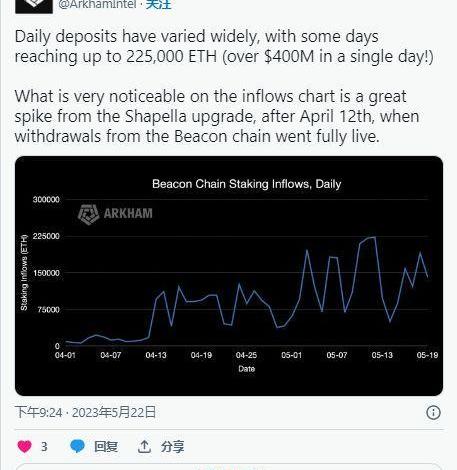Viewport: 457px width, 470px height.
Task: Like the tweet with the pink heart icon
Action: tap(24, 446)
